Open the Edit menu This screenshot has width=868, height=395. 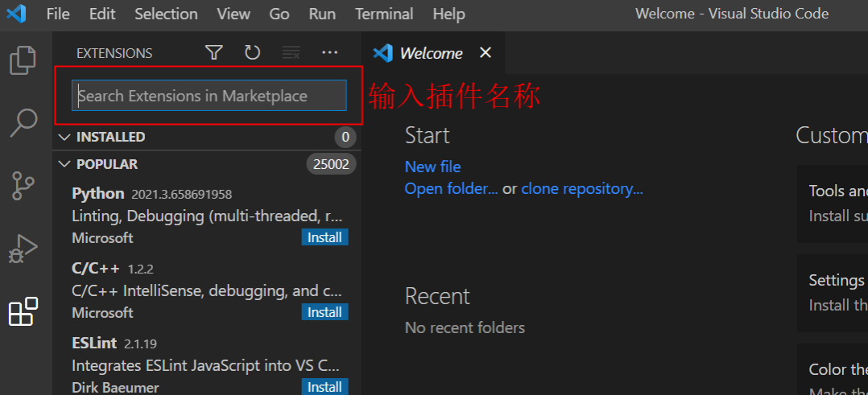[x=102, y=14]
